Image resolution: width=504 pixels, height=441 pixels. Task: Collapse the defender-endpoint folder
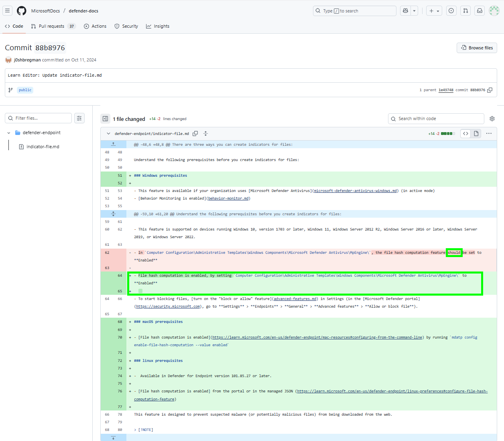tap(9, 133)
